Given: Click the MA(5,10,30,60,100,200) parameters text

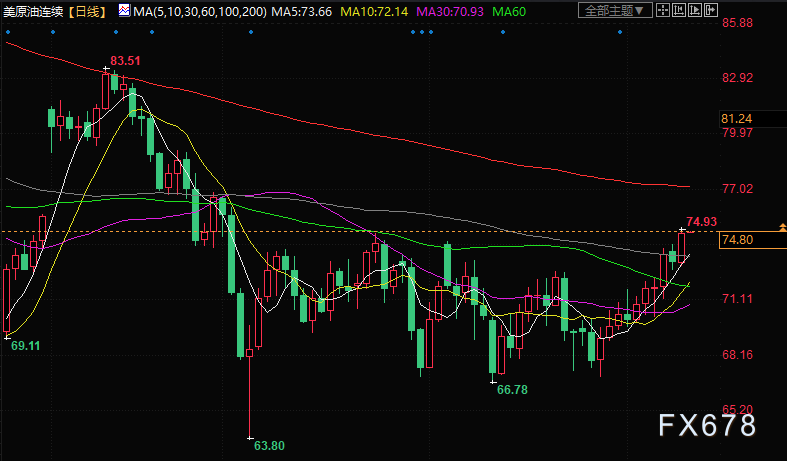Looking at the screenshot, I should [200, 11].
